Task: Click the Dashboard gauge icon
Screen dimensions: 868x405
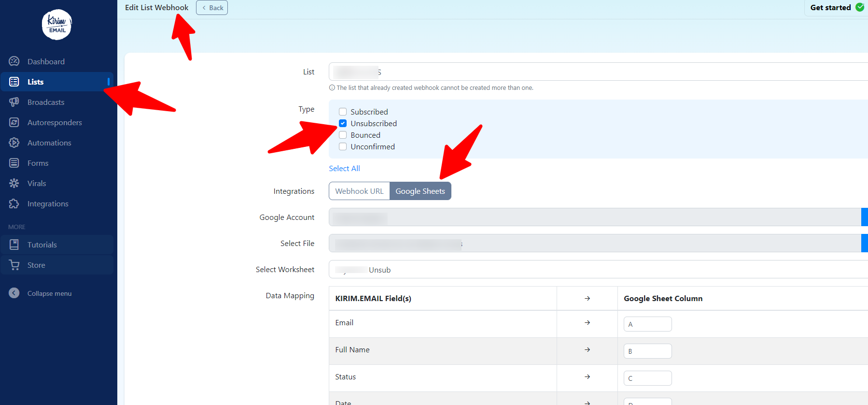Action: (x=14, y=61)
